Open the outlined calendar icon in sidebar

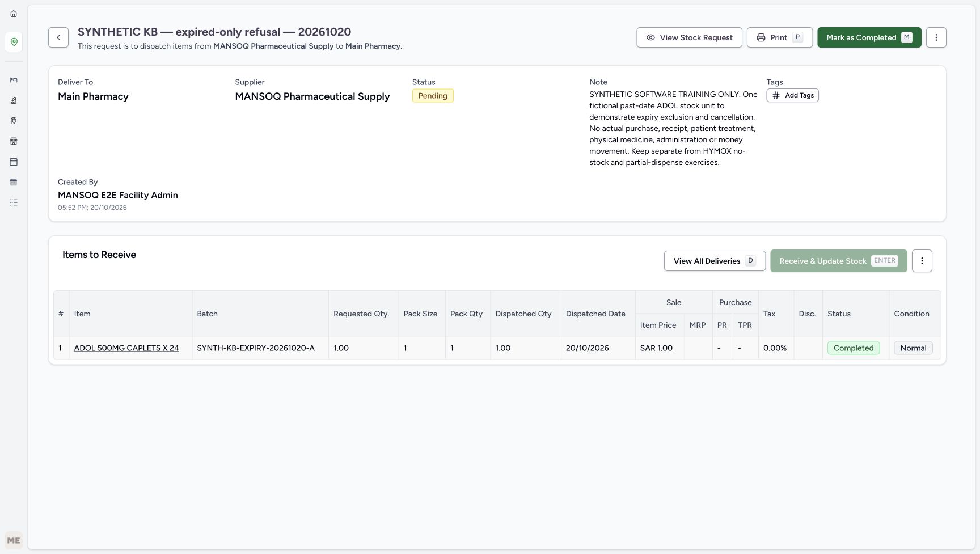pyautogui.click(x=14, y=162)
